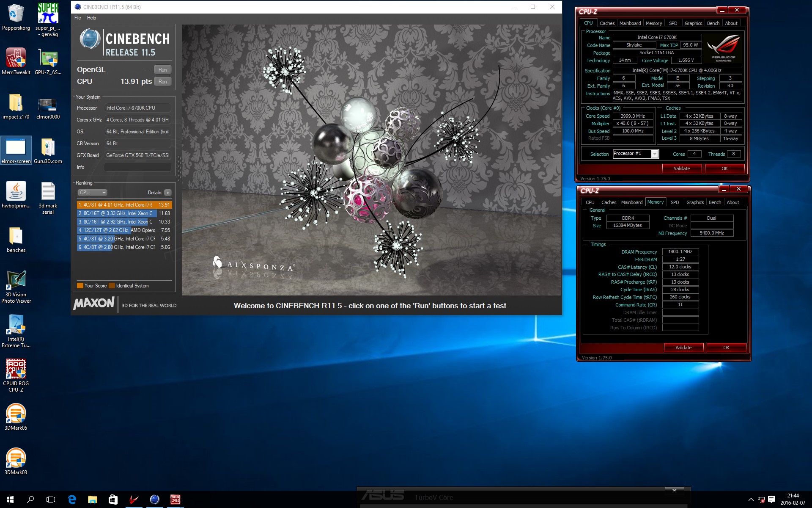Open taskbar search magnifier
Image resolution: width=812 pixels, height=508 pixels.
[x=30, y=500]
